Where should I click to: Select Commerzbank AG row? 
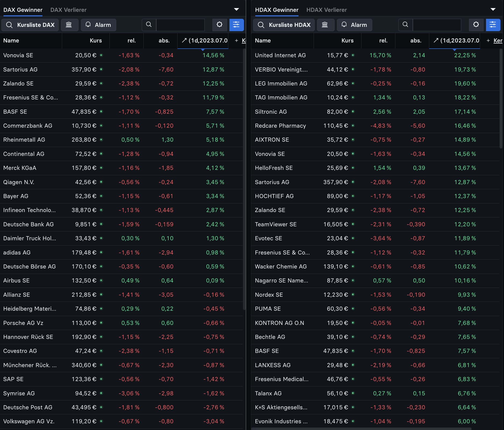[121, 126]
